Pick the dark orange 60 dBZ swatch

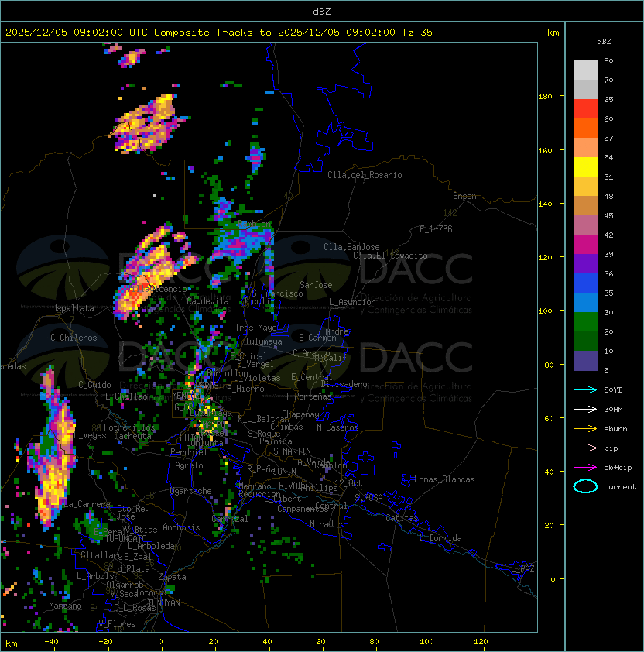(585, 129)
